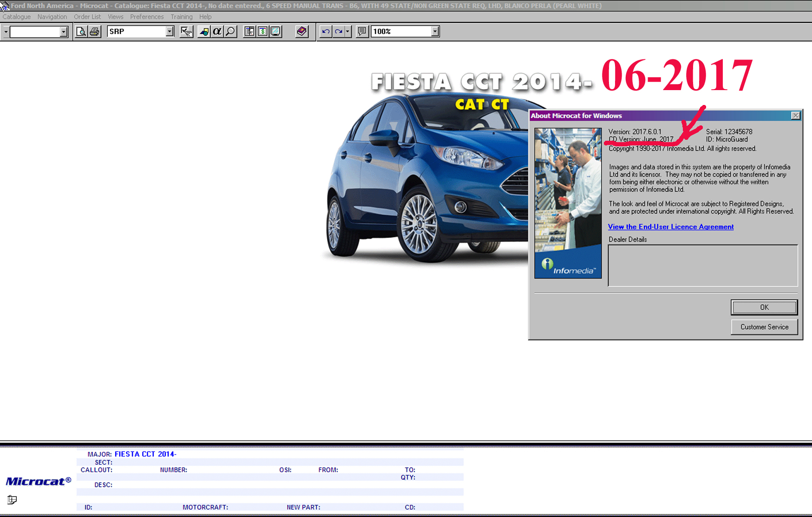The width and height of the screenshot is (812, 517).
Task: Open the SRP price type dropdown
Action: pyautogui.click(x=170, y=32)
